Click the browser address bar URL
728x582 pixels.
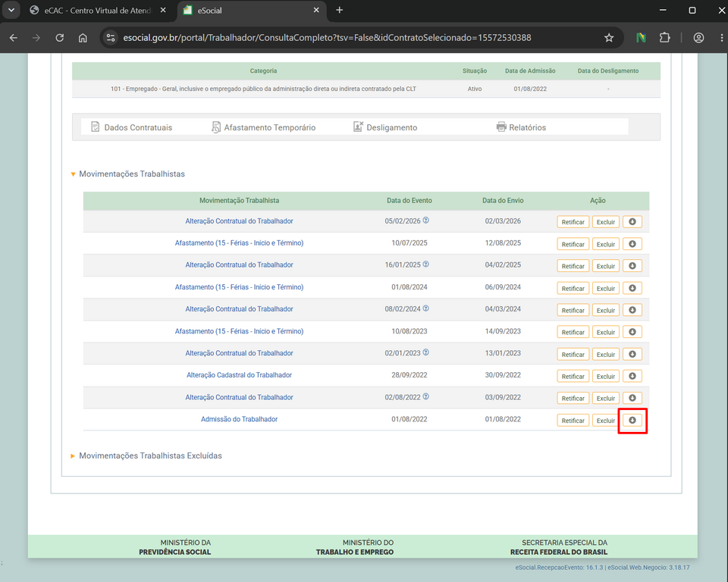[327, 38]
